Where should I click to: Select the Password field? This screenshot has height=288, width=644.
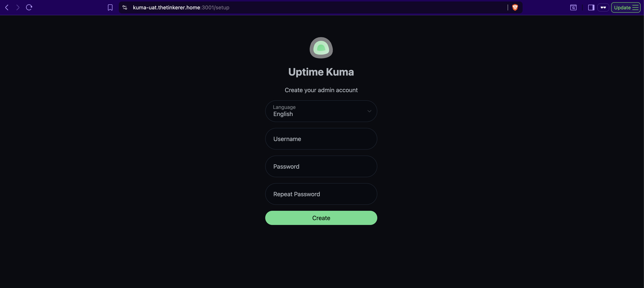[x=321, y=166]
